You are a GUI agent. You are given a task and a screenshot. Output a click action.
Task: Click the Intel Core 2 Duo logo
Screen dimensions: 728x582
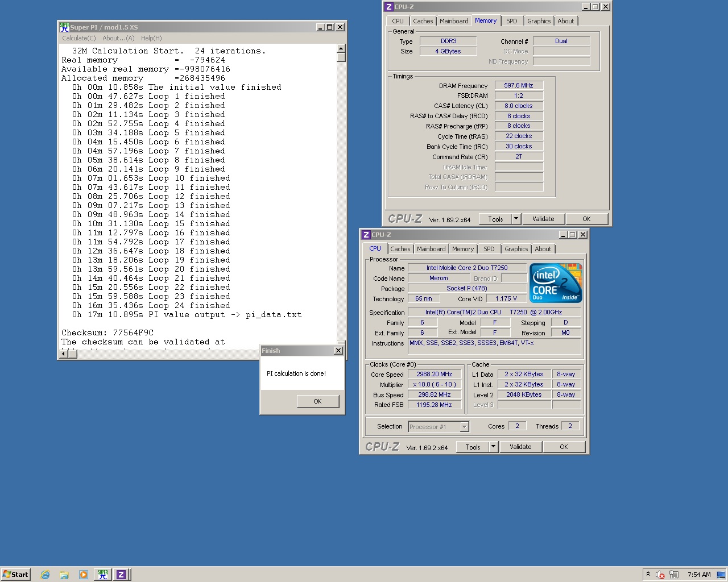[556, 282]
